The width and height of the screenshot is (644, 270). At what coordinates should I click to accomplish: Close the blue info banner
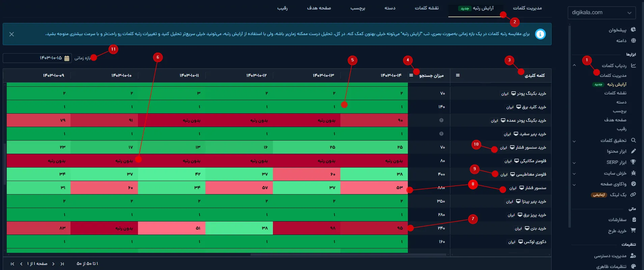point(11,34)
